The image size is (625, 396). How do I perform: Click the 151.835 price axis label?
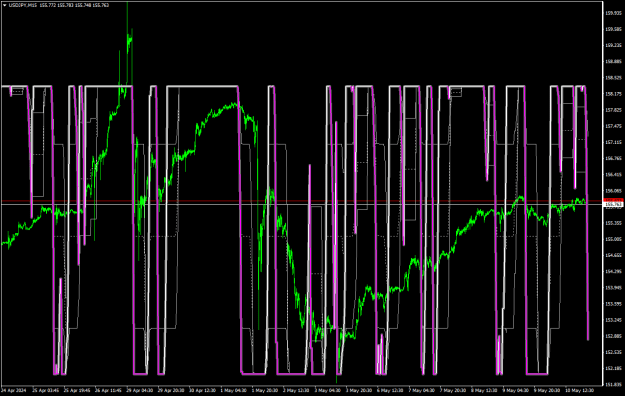pos(613,384)
